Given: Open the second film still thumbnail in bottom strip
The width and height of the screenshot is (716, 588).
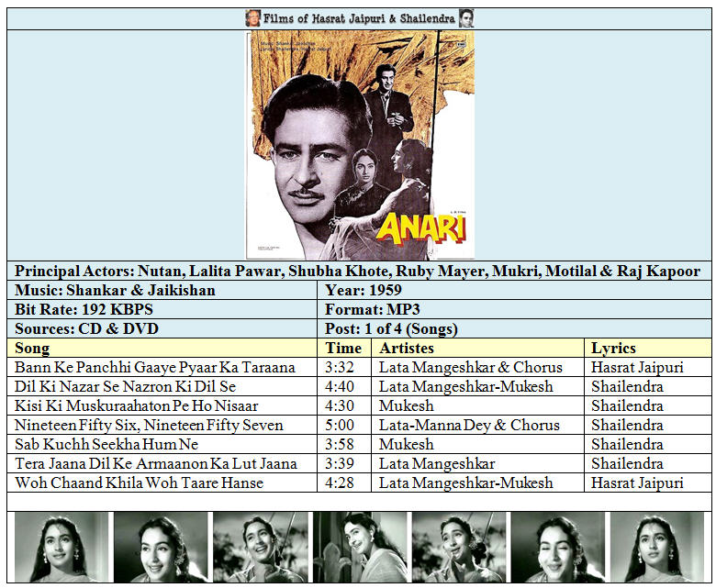Looking at the screenshot, I should (x=161, y=547).
